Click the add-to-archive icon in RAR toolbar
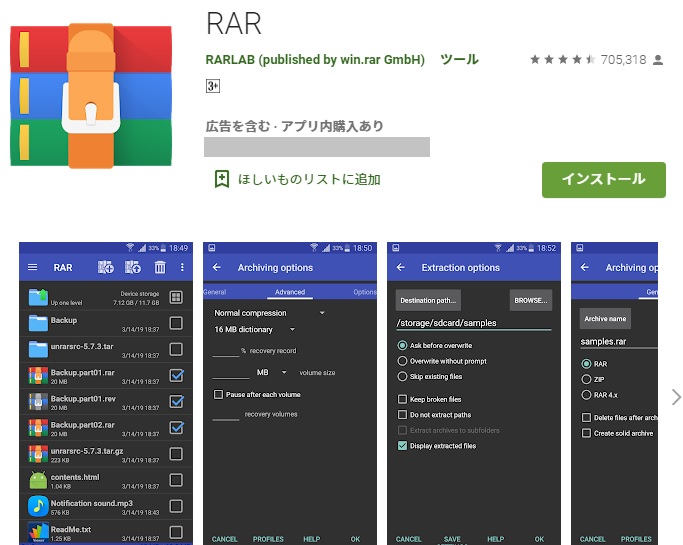The width and height of the screenshot is (683, 545). (105, 267)
